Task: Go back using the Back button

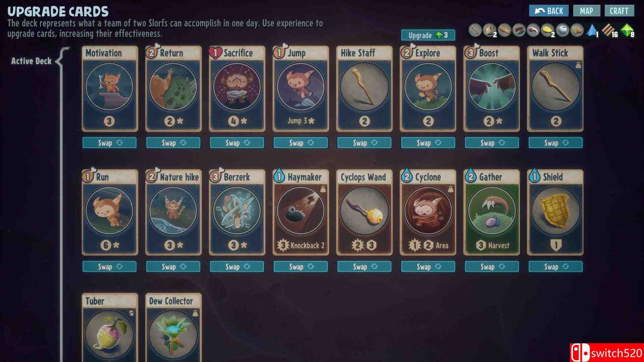Action: point(549,11)
